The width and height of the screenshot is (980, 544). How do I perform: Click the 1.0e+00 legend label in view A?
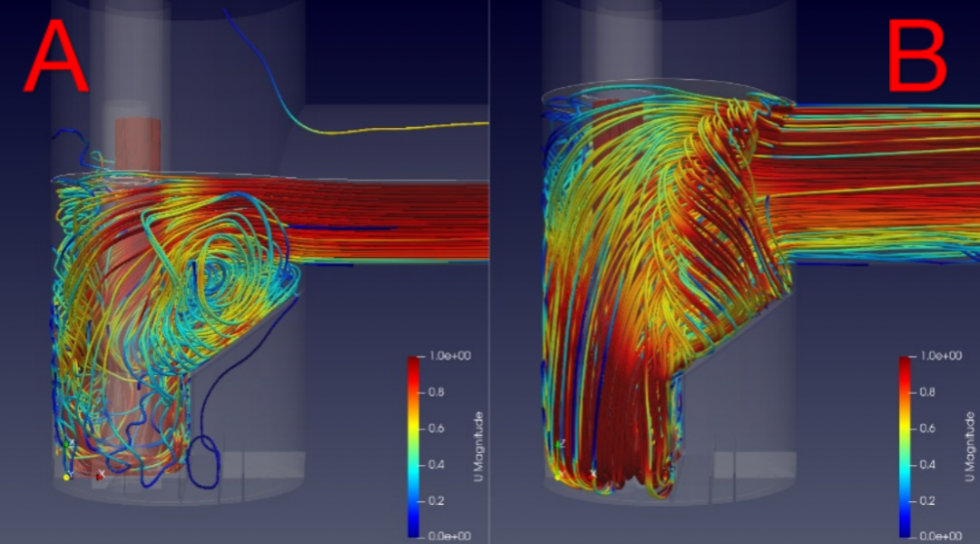point(450,356)
